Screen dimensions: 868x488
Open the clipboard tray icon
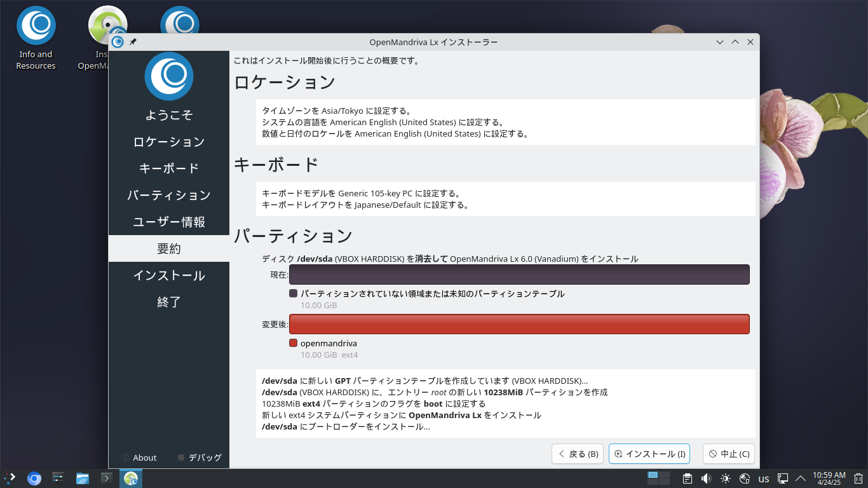688,478
